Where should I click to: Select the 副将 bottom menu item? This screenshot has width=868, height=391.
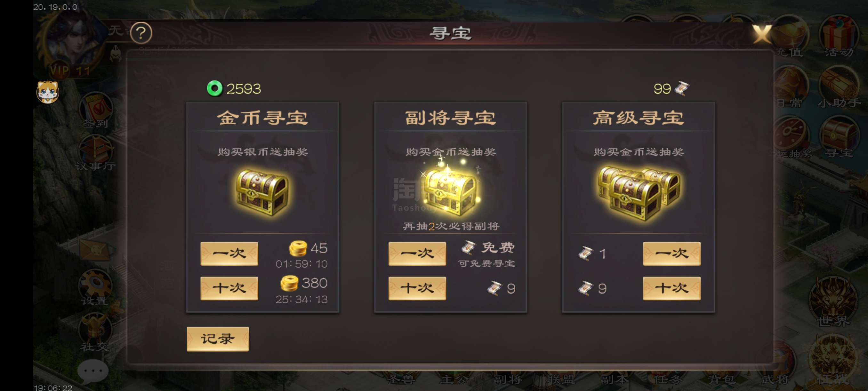click(508, 379)
